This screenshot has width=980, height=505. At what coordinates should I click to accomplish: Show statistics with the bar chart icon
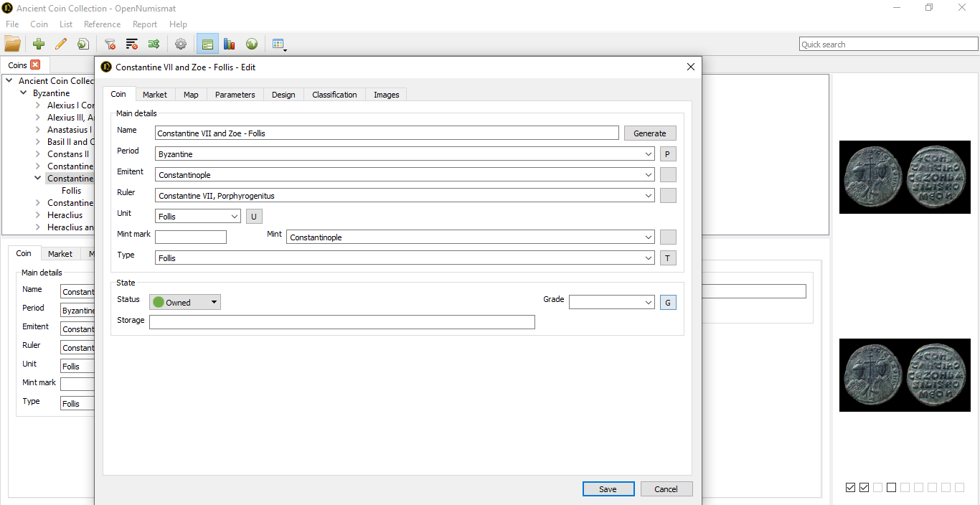click(x=230, y=44)
